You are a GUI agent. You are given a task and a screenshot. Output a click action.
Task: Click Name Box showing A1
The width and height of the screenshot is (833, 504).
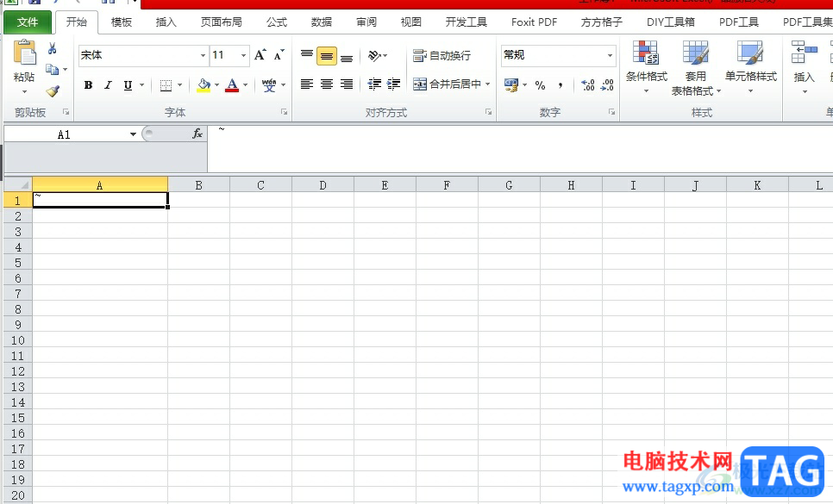(x=66, y=134)
